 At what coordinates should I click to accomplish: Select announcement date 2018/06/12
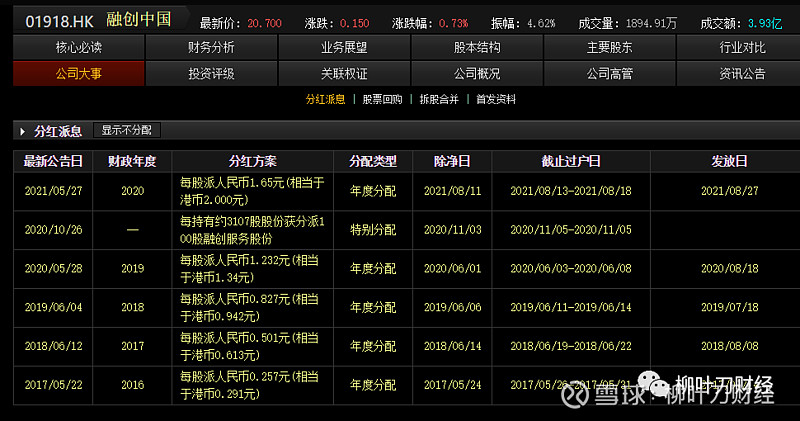54,346
